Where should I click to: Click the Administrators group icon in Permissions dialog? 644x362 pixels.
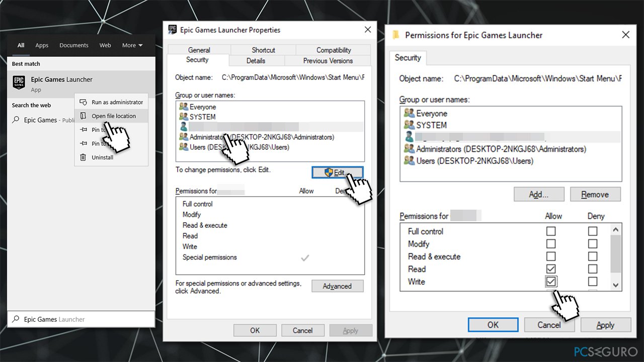coord(409,149)
